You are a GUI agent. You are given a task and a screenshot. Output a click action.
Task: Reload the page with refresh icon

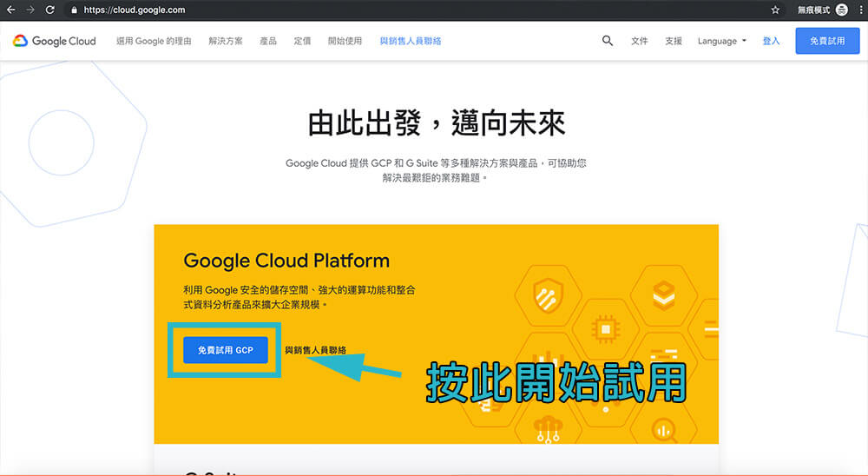[x=49, y=10]
